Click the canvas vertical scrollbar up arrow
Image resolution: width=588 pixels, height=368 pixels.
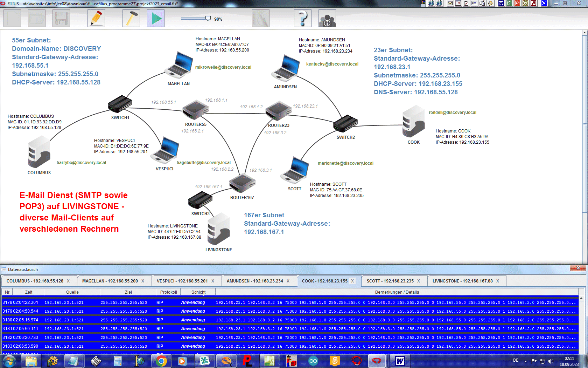584,33
